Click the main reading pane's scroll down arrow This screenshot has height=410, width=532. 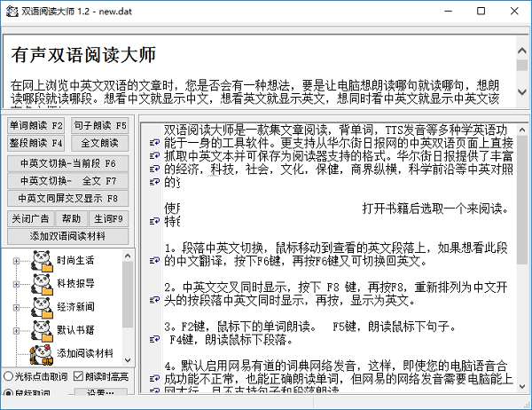[x=522, y=386]
